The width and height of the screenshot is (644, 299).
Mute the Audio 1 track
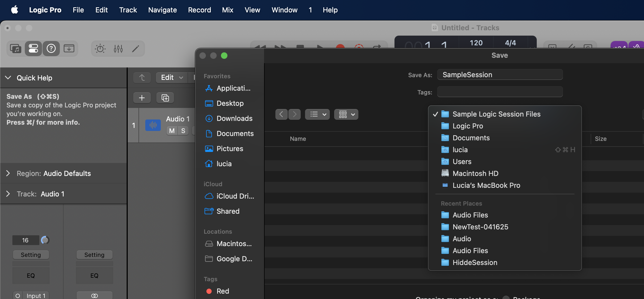pos(172,131)
